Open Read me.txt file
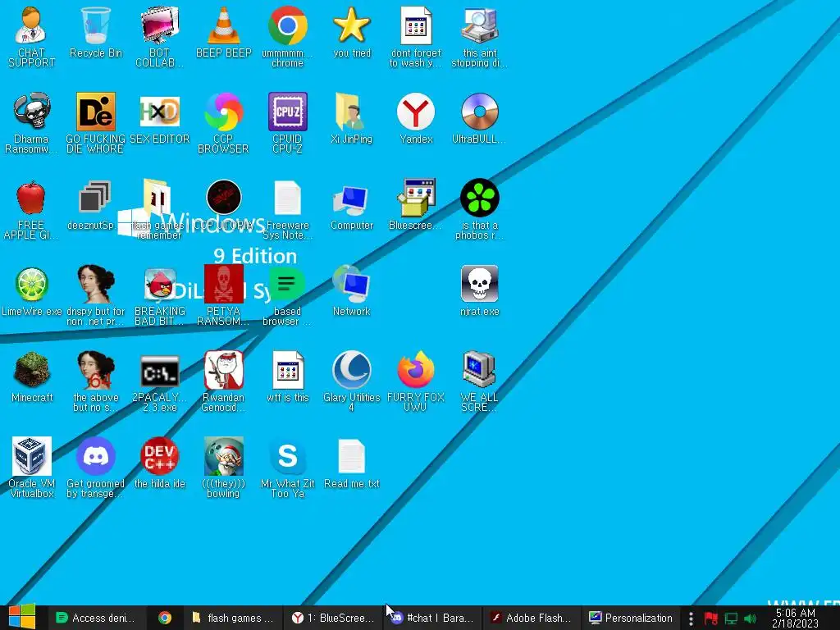 point(351,463)
